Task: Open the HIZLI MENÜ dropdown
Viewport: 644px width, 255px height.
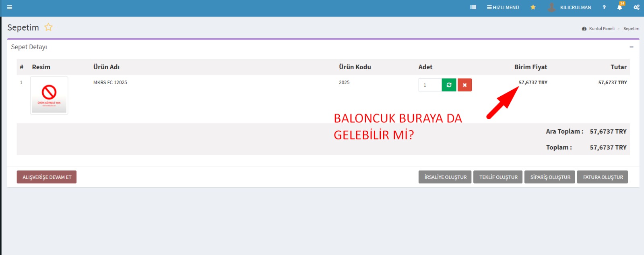Action: pyautogui.click(x=503, y=7)
